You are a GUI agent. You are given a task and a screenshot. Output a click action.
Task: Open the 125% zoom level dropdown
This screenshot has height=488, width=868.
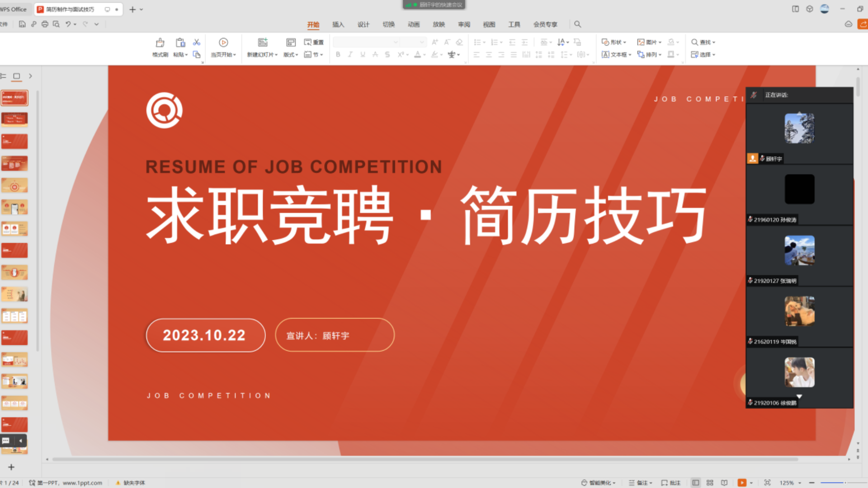pos(790,483)
